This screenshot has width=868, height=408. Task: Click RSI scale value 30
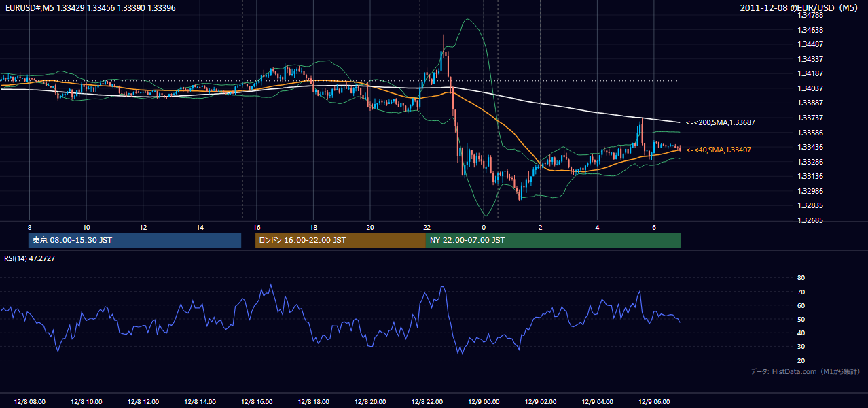801,347
